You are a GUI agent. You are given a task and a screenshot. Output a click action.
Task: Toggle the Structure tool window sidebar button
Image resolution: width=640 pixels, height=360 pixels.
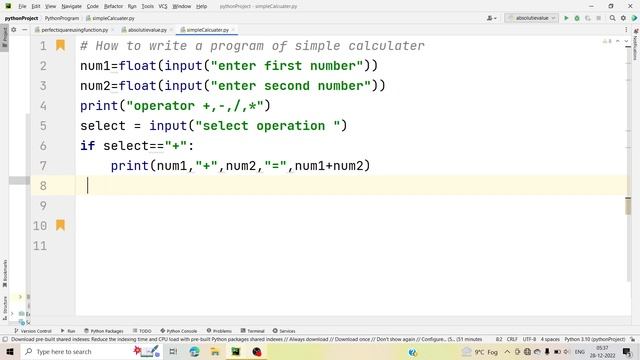4,307
